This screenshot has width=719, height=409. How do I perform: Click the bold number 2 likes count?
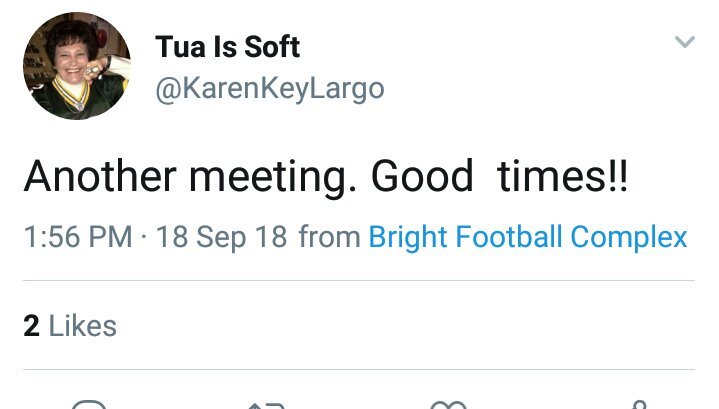pos(31,325)
